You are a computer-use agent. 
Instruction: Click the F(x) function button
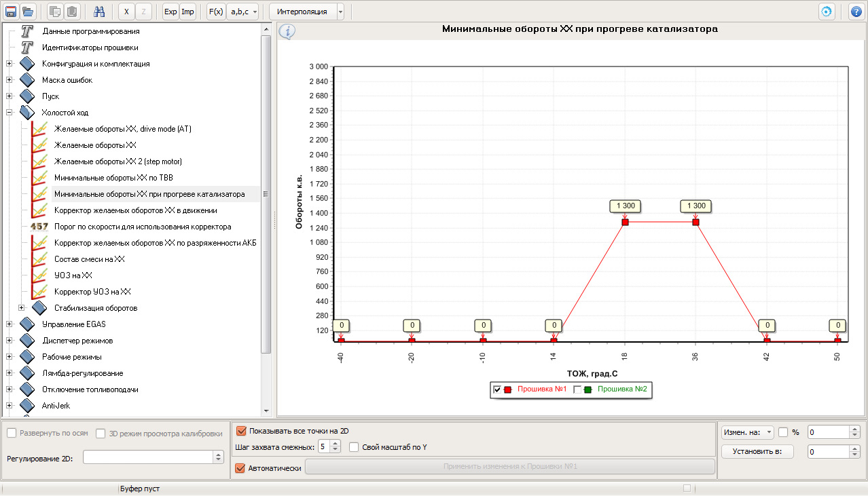tap(215, 12)
